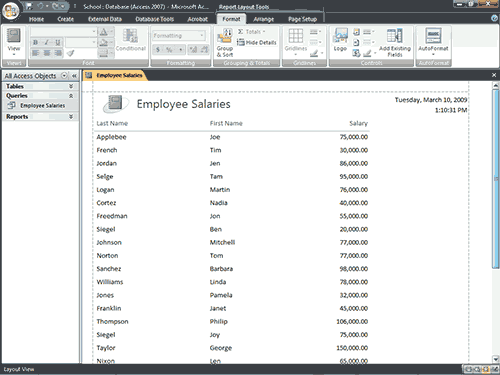
Task: Insert Date and Time control
Action: pos(356,53)
